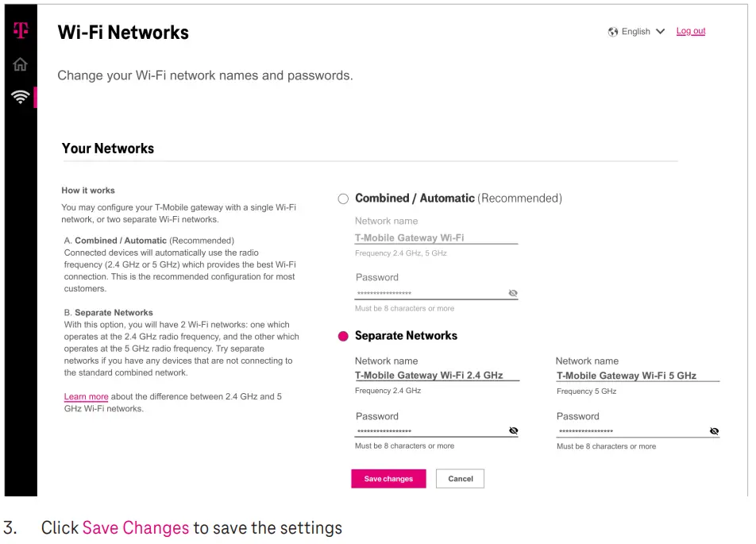Select the Combined / Automatic radio button
Screen dimensions: 756x544
click(x=342, y=199)
